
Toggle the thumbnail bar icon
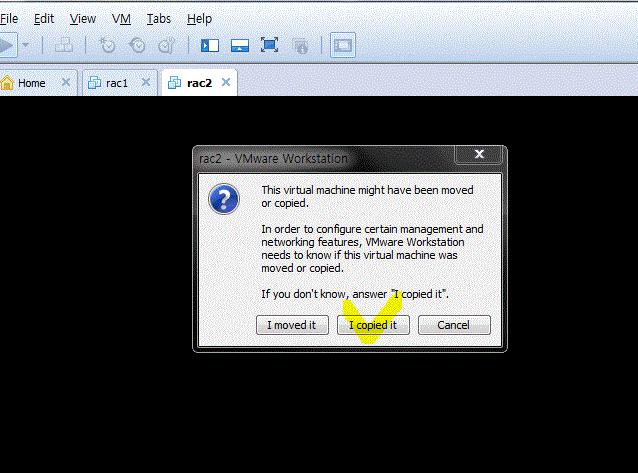[240, 45]
